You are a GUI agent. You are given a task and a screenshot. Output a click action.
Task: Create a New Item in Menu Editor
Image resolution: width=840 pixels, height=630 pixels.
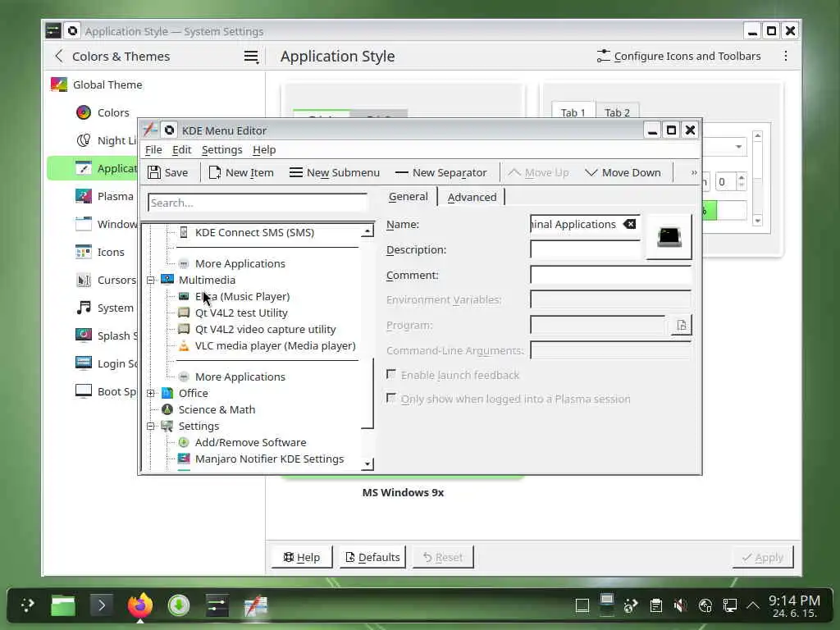pos(241,172)
